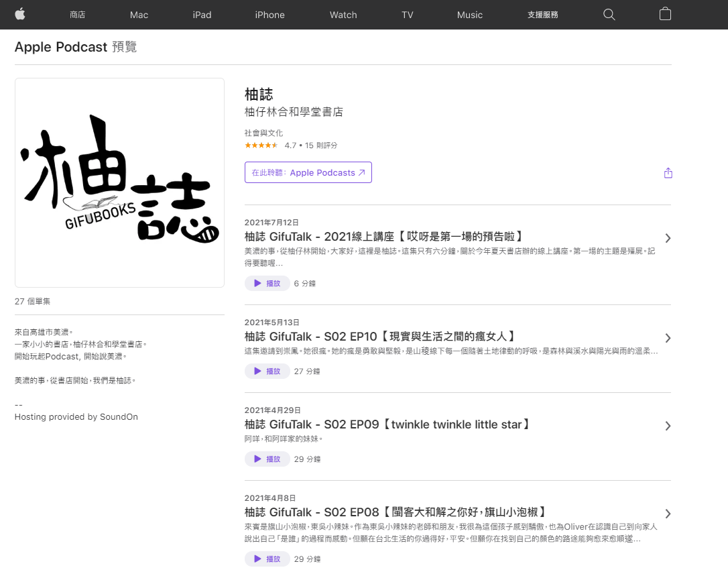Click the Apple logo icon
Image resolution: width=728 pixels, height=578 pixels.
(20, 14)
